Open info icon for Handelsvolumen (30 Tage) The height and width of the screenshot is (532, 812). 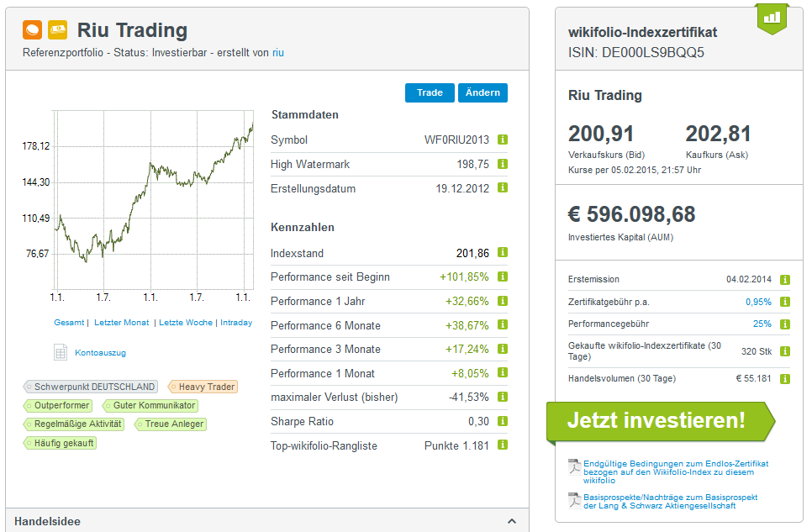coord(785,379)
